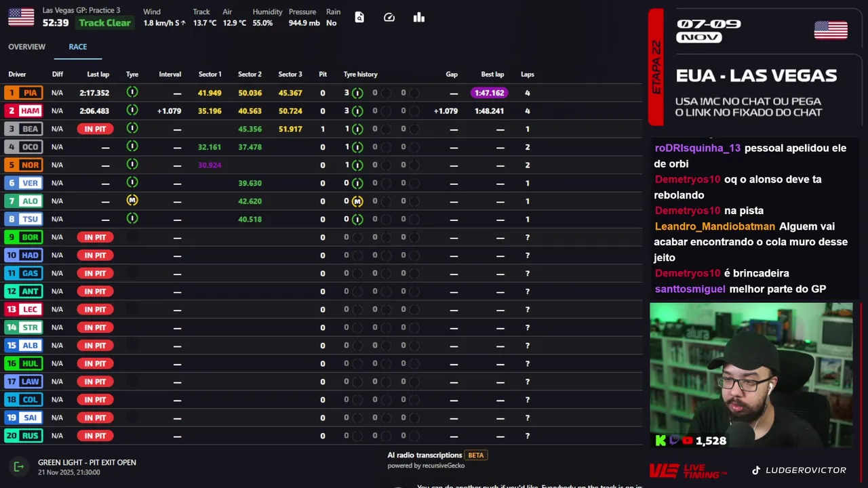Click LEC's IN PIT badge
This screenshot has height=488, width=868.
(x=95, y=310)
